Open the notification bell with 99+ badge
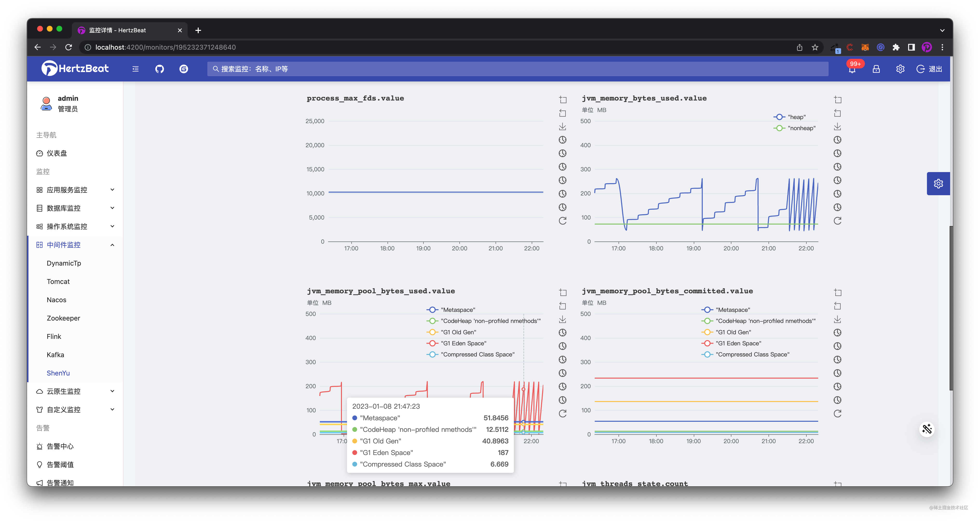The image size is (980, 522). 852,69
